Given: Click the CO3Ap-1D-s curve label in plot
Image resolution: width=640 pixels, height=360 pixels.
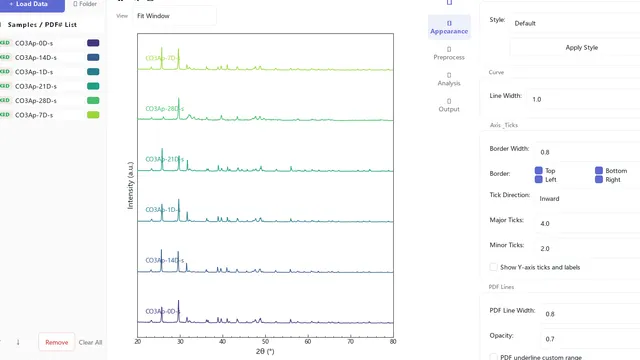Looking at the screenshot, I should coord(162,210).
